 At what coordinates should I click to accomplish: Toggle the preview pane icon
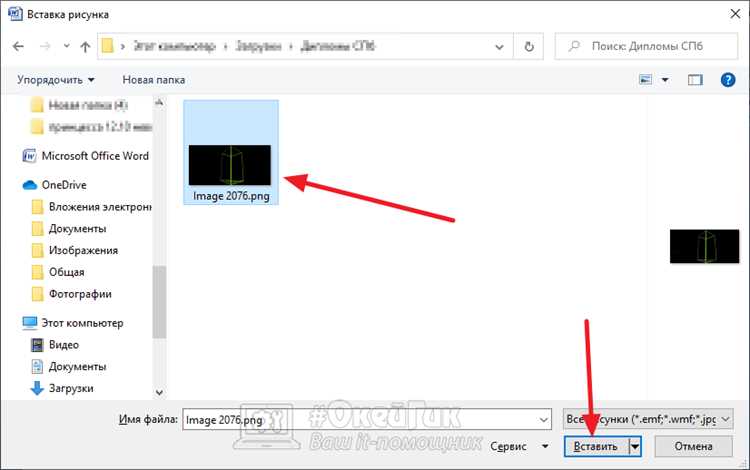[x=695, y=80]
